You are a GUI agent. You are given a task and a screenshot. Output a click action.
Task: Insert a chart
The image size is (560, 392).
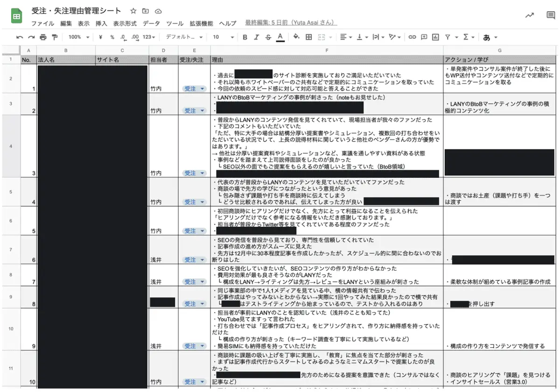coord(435,37)
